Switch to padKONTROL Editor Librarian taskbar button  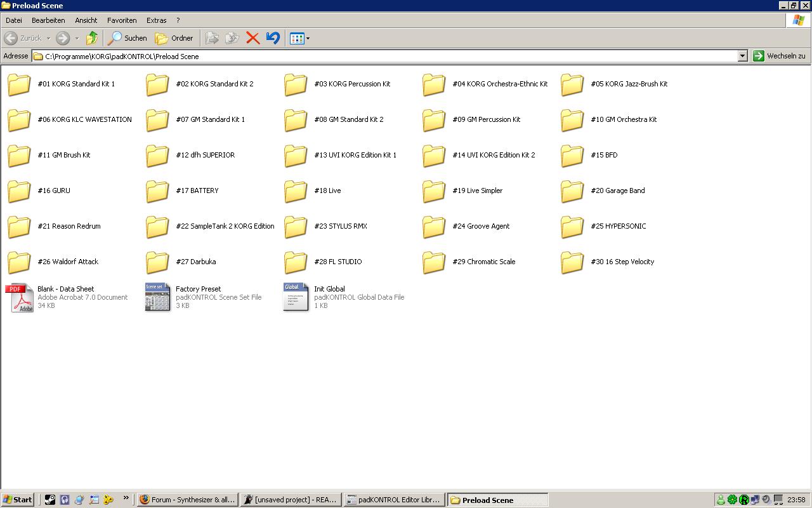(394, 500)
